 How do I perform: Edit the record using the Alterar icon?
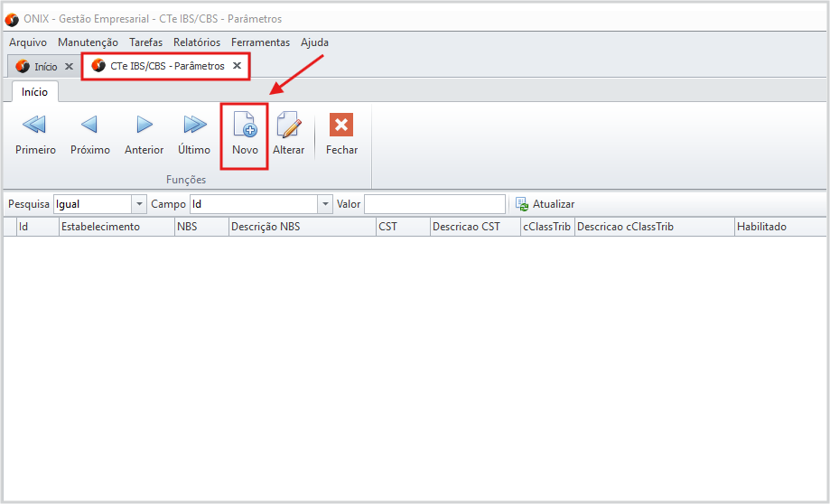pos(288,125)
